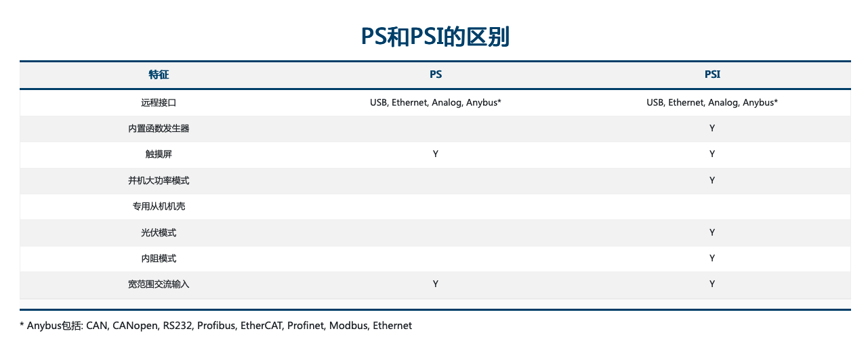Click the 宽范围交流输入 row label

159,284
